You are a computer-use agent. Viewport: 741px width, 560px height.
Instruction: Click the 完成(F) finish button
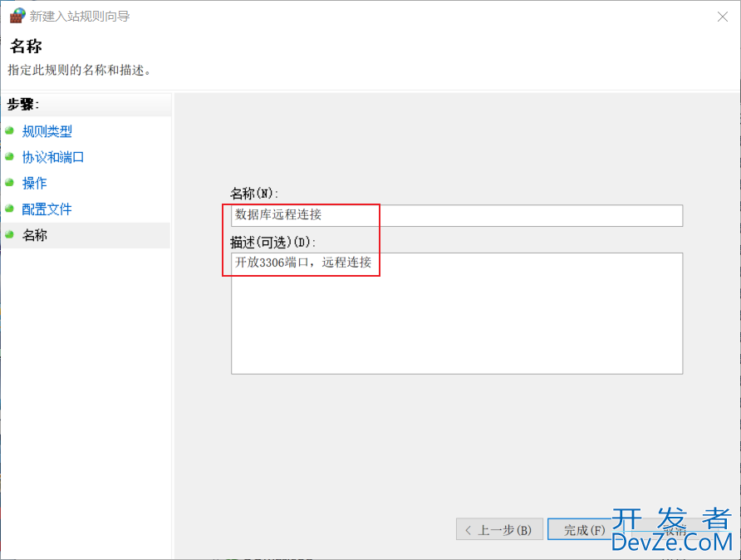(x=585, y=529)
